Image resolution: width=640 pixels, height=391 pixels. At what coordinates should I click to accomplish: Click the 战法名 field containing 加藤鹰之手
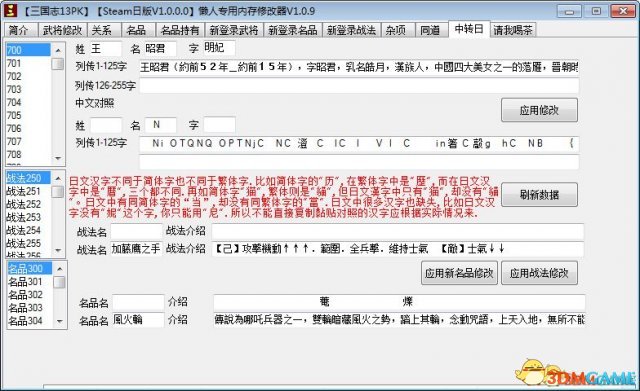click(137, 249)
